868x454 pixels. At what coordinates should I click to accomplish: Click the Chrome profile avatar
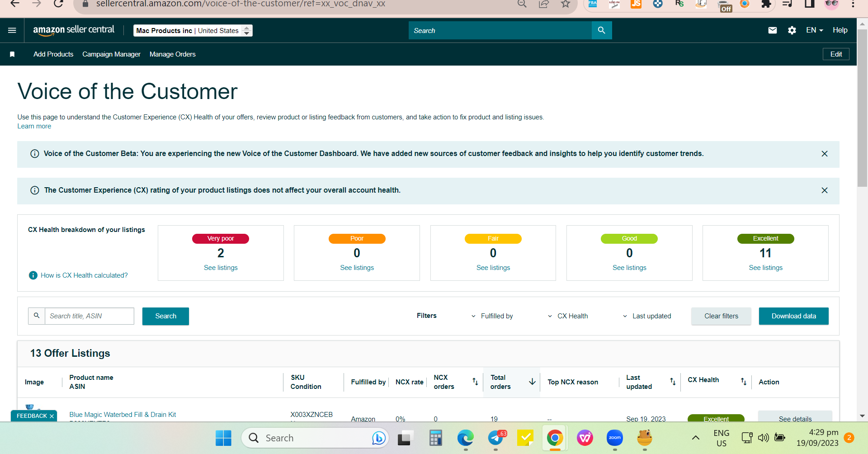pyautogui.click(x=831, y=4)
